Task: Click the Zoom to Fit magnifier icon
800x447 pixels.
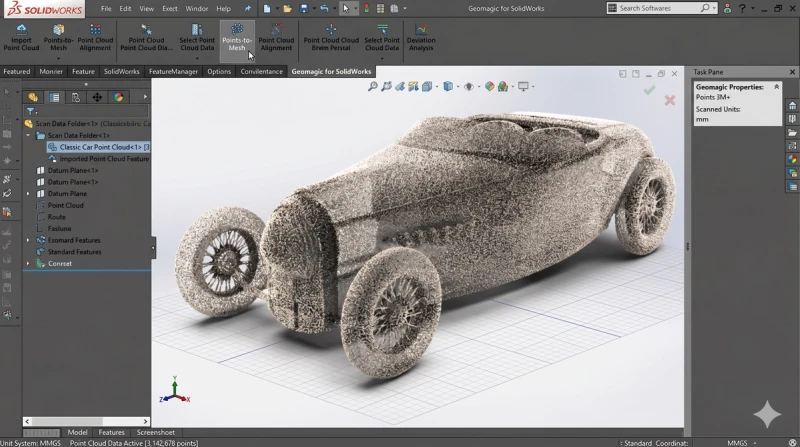Action: pos(373,86)
